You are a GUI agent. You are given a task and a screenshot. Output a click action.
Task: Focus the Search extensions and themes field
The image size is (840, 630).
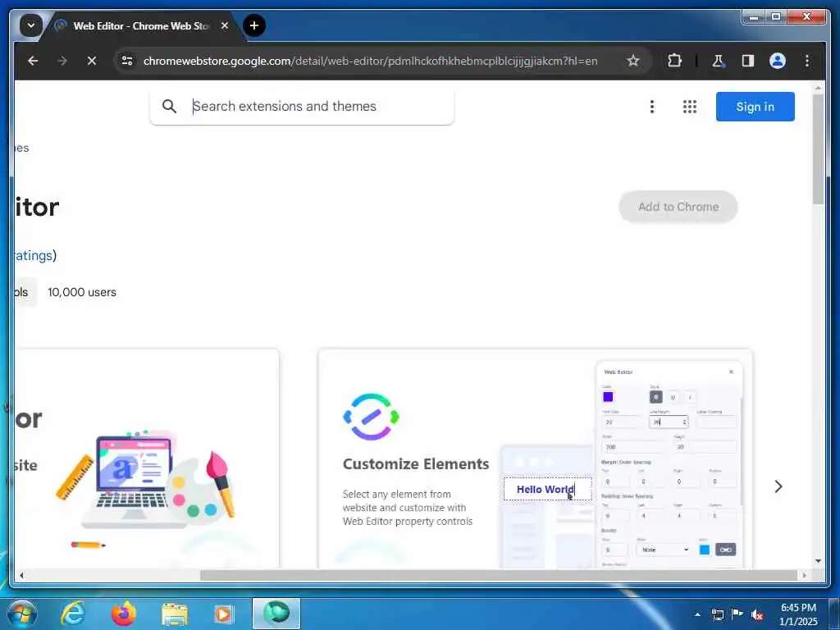[x=302, y=107]
